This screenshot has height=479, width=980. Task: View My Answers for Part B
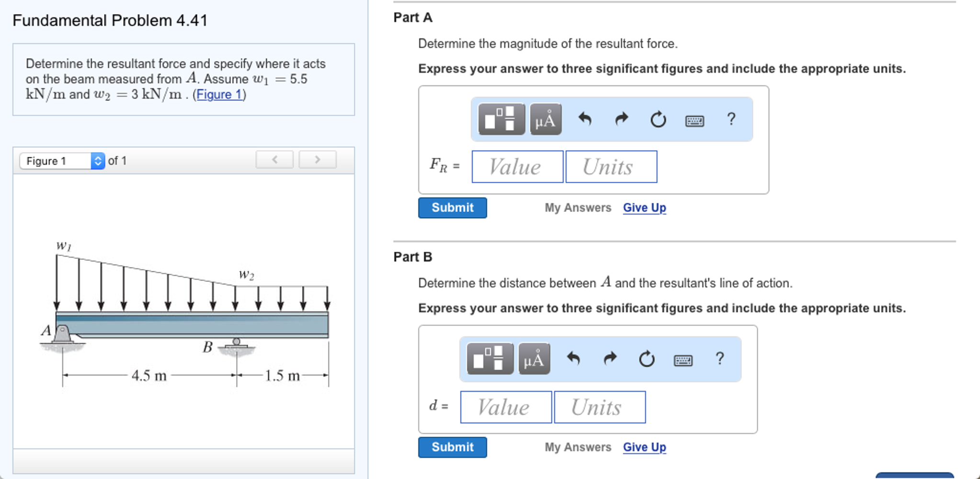point(578,446)
